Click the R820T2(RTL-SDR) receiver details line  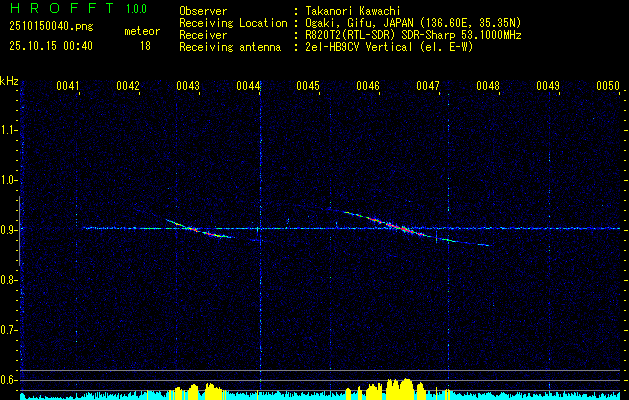[413, 35]
